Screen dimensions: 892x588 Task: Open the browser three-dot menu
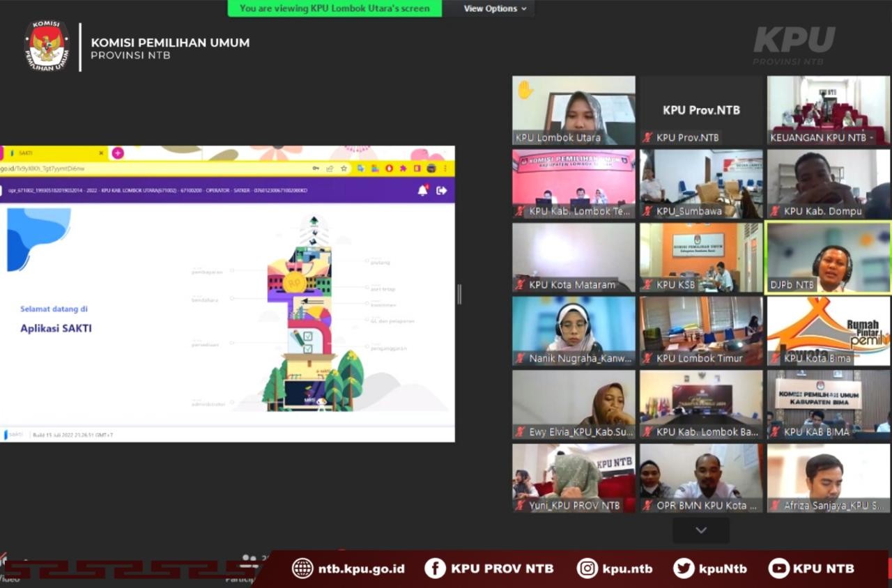pyautogui.click(x=445, y=169)
